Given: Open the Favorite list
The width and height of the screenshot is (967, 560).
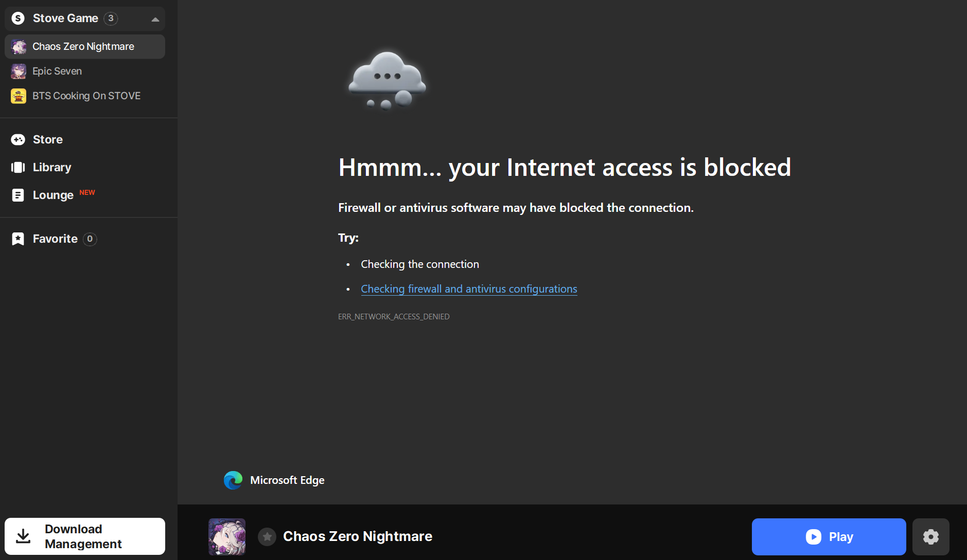Looking at the screenshot, I should [x=55, y=239].
